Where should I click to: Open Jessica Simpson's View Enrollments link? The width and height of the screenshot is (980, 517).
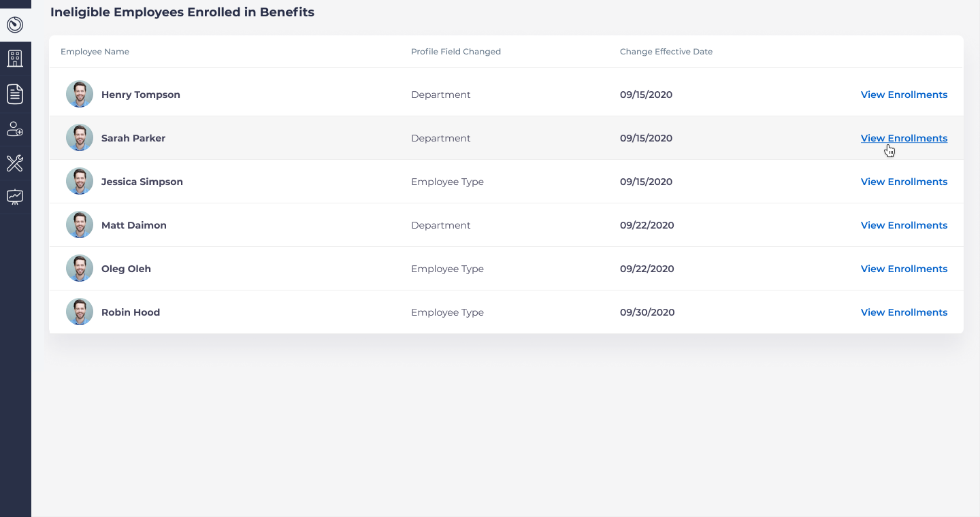coord(904,182)
